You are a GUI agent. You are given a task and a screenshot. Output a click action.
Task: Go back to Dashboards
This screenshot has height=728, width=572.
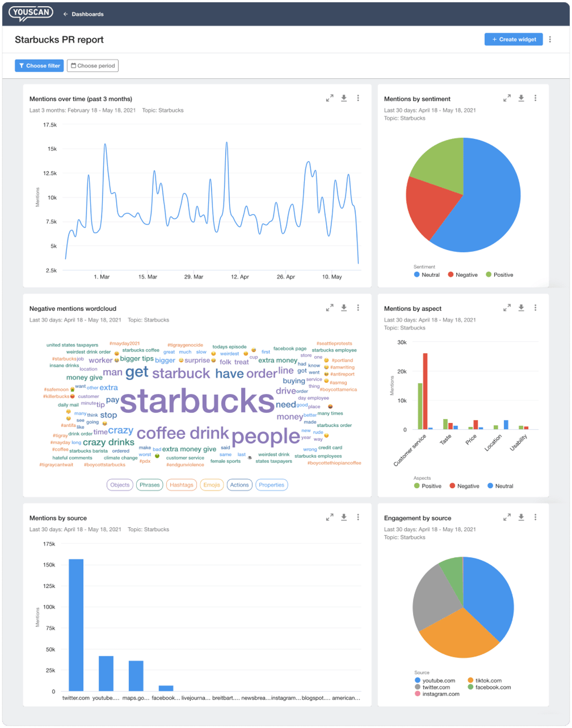[x=84, y=14]
